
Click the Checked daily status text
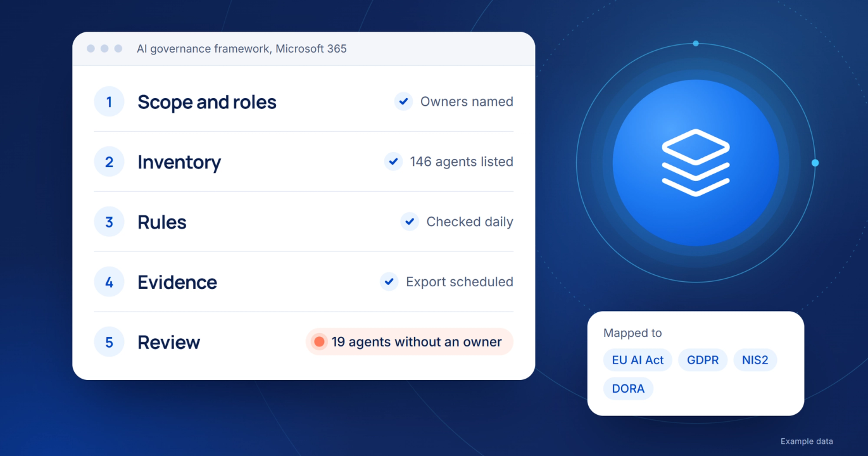pos(470,222)
